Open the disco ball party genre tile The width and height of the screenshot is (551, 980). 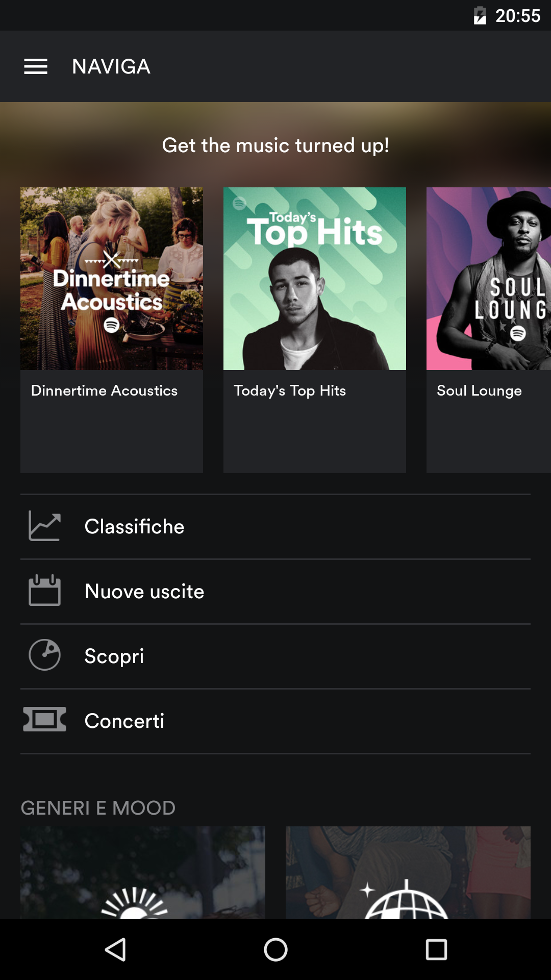[x=408, y=873]
